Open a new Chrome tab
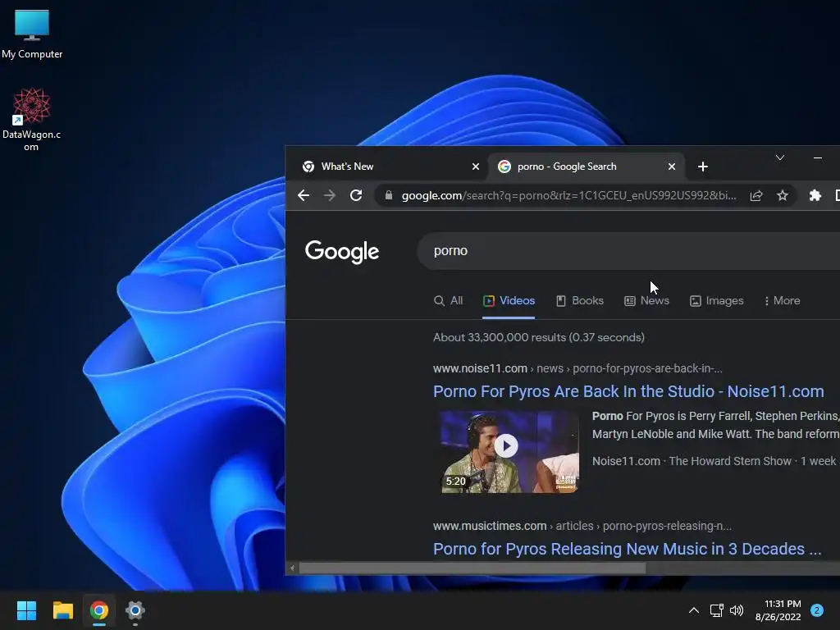840x630 pixels. click(x=703, y=167)
